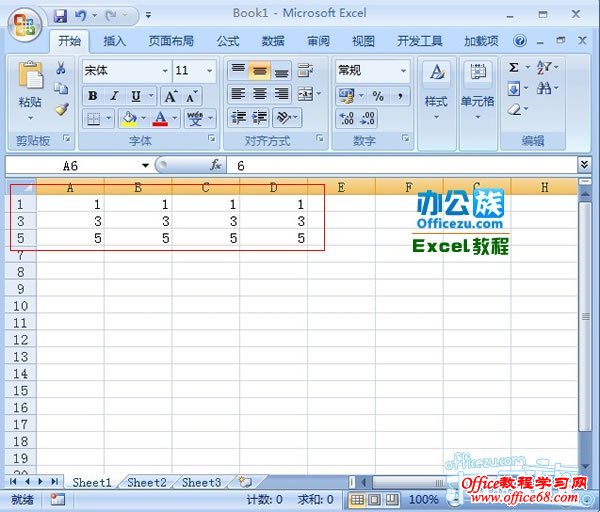Switch to Page Break Preview
This screenshot has width=600, height=512.
tap(392, 499)
